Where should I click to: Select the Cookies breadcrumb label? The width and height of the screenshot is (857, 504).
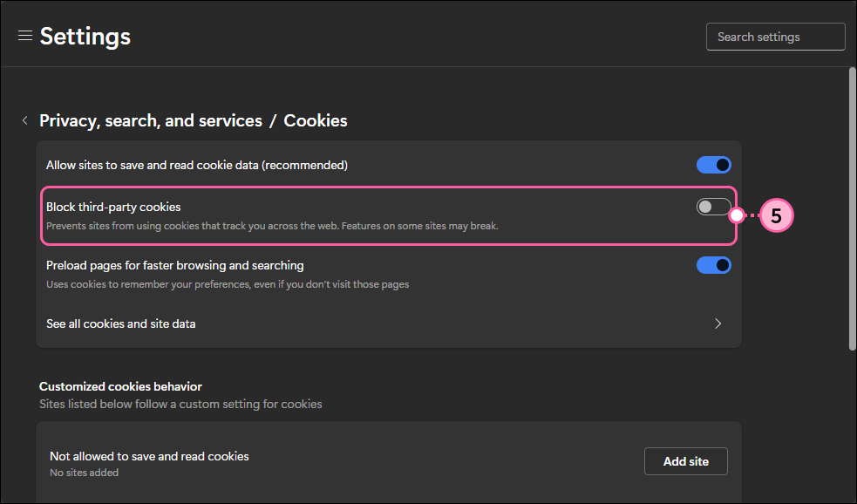(315, 120)
